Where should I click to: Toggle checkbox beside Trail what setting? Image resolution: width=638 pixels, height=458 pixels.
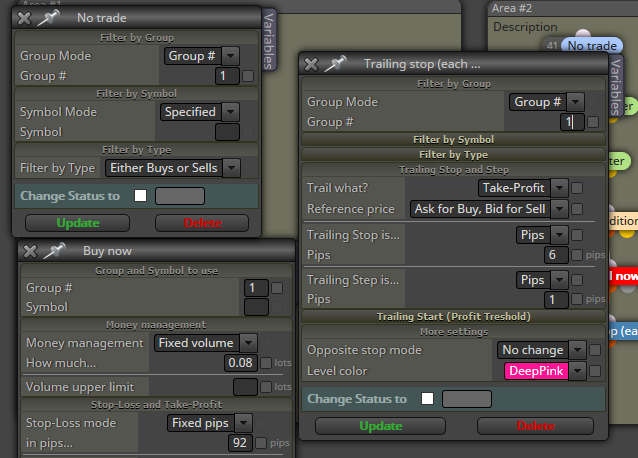click(x=577, y=188)
